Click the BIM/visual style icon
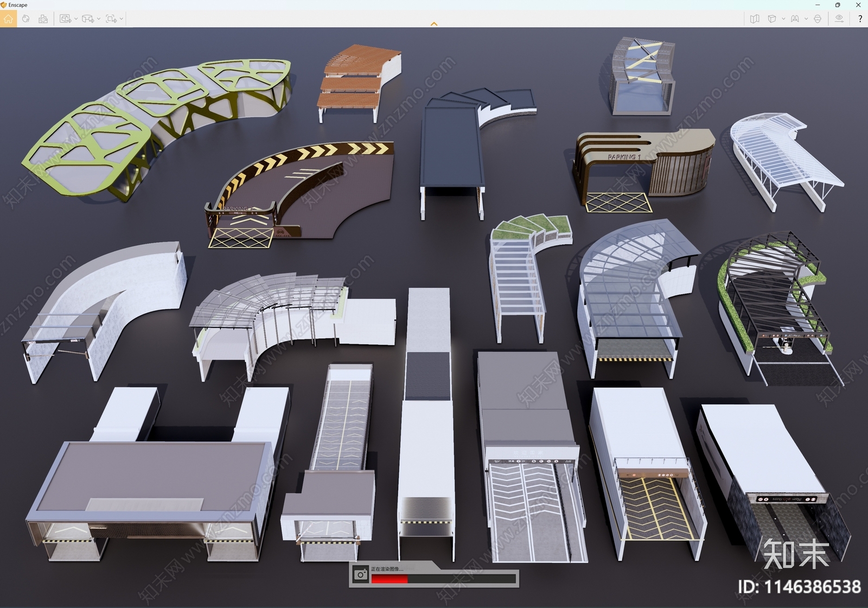The height and width of the screenshot is (608, 868). pos(795,18)
